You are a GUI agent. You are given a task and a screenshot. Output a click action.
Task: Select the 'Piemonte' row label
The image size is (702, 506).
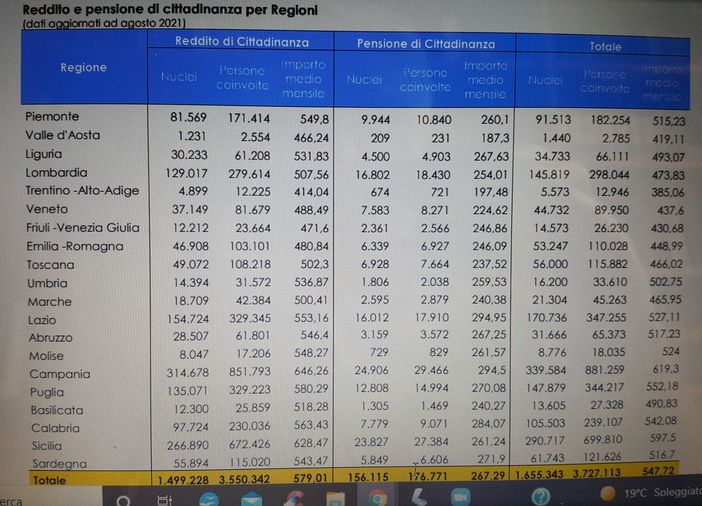(52, 116)
